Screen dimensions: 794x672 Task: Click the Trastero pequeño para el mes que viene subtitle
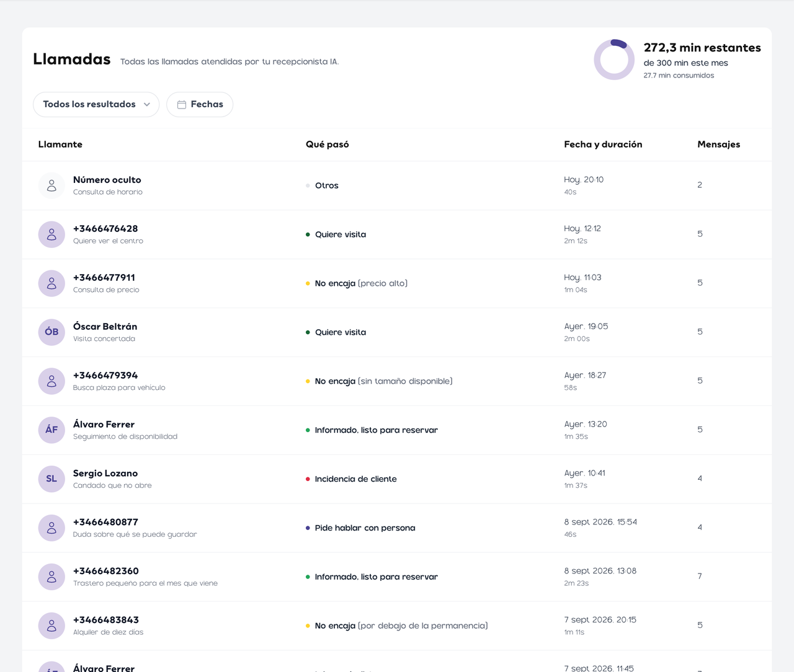coord(145,583)
